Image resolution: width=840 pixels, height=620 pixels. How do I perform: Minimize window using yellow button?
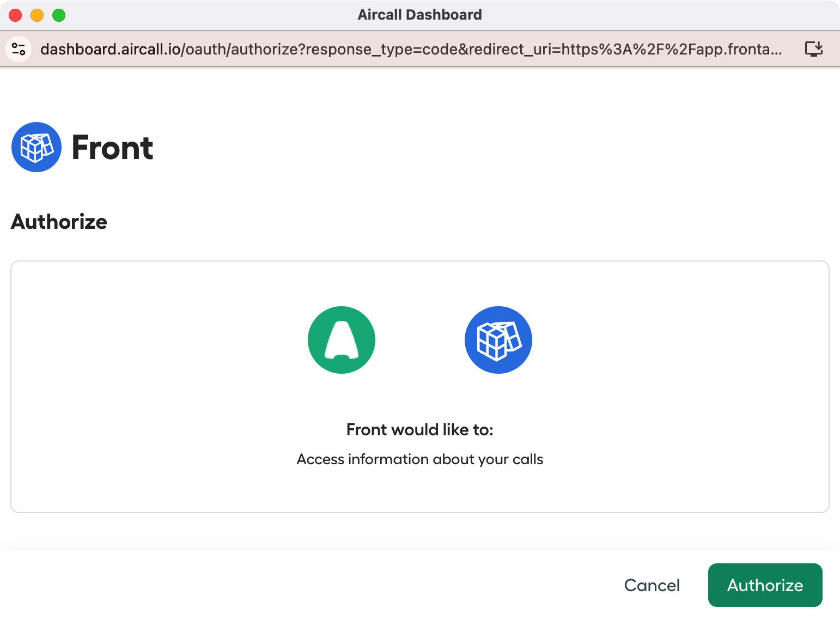point(37,15)
